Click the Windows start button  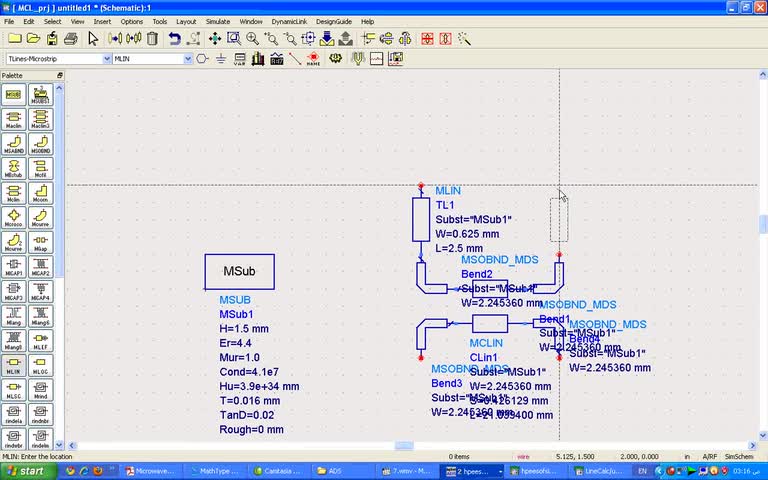(x=25, y=471)
